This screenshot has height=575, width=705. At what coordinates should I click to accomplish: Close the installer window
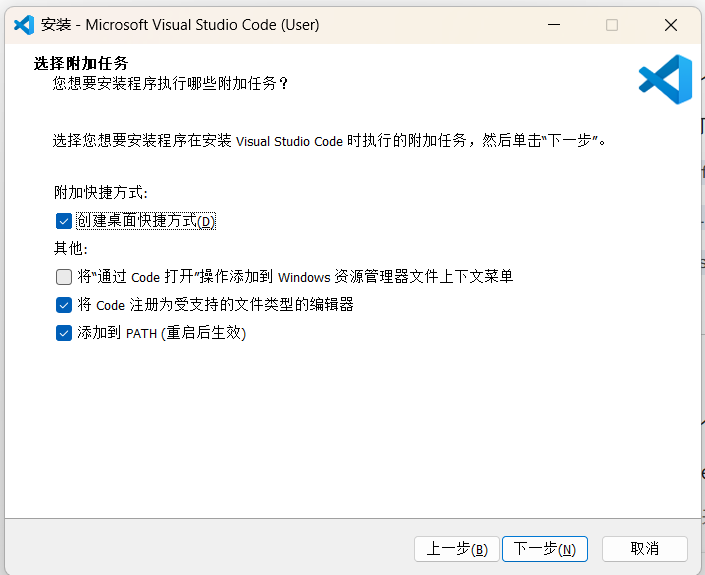[671, 25]
